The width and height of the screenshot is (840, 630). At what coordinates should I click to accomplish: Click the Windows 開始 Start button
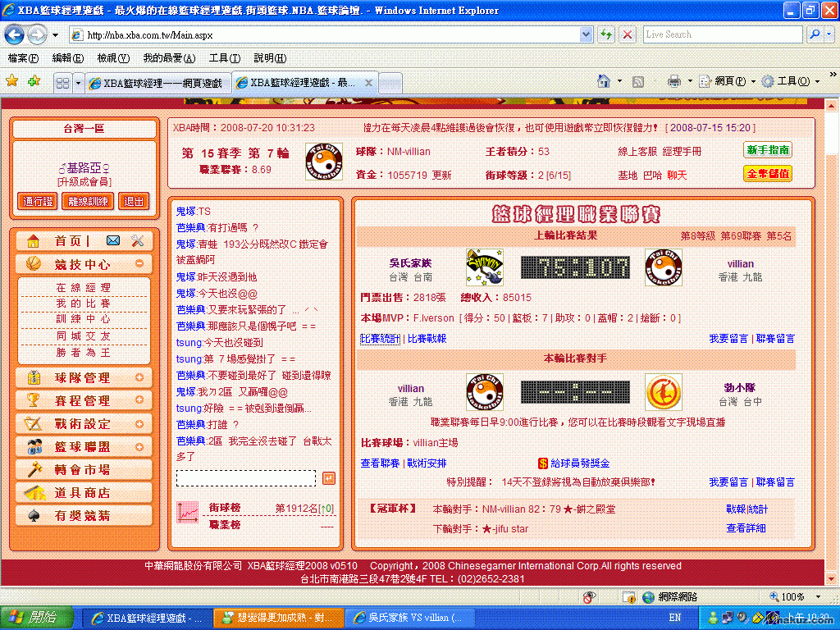click(x=36, y=618)
